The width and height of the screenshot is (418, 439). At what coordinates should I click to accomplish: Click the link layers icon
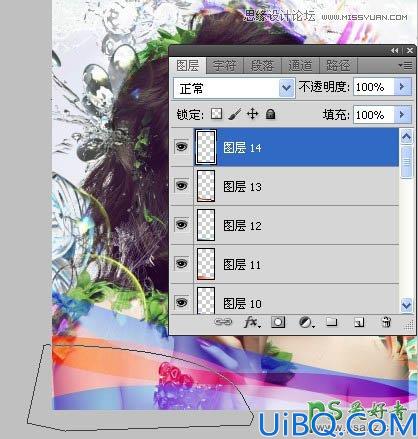pyautogui.click(x=223, y=322)
